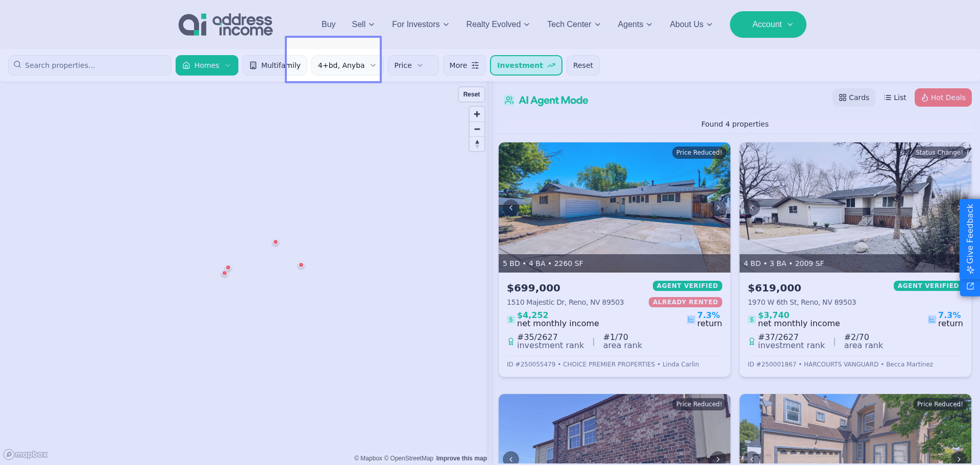Switch to List view
980x465 pixels.
pos(895,97)
